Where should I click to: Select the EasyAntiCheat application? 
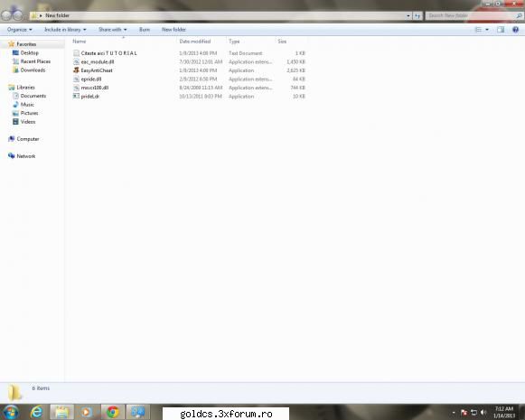coord(97,70)
